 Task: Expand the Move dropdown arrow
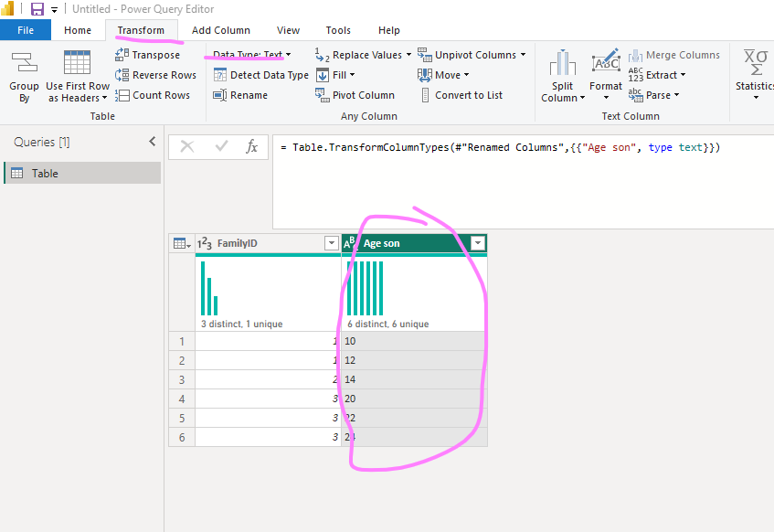pyautogui.click(x=466, y=75)
